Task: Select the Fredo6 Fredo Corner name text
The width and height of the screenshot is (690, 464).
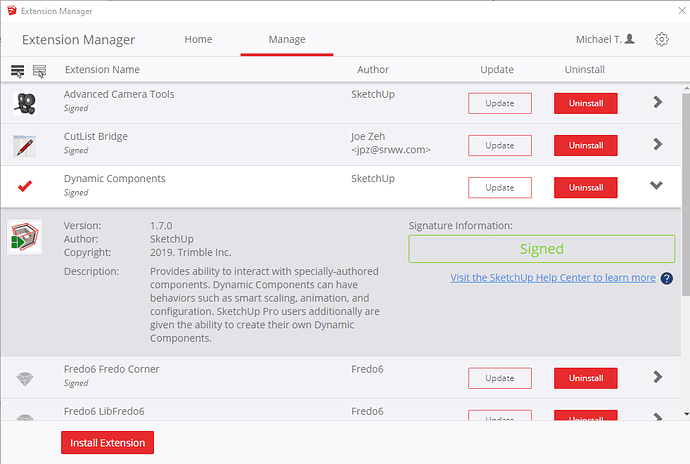Action: pyautogui.click(x=111, y=369)
